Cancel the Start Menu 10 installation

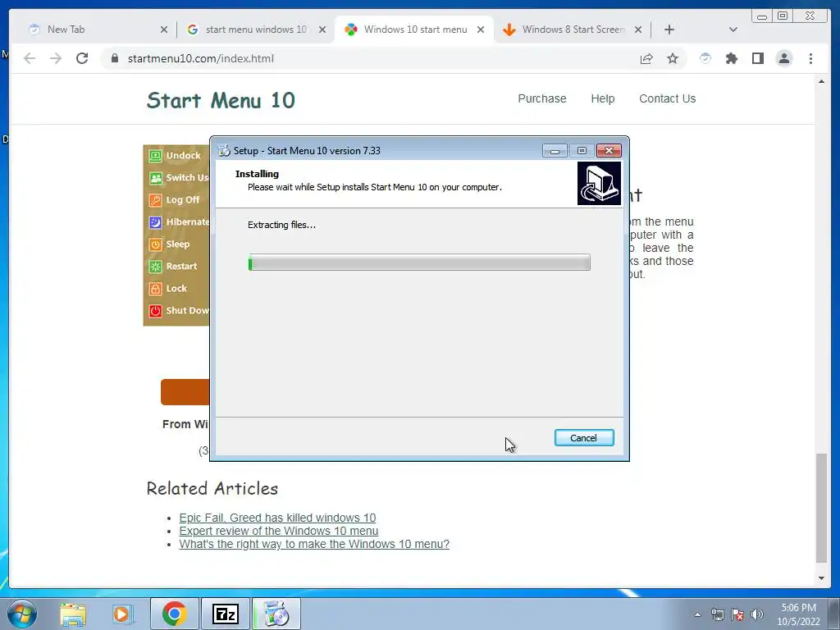click(584, 438)
